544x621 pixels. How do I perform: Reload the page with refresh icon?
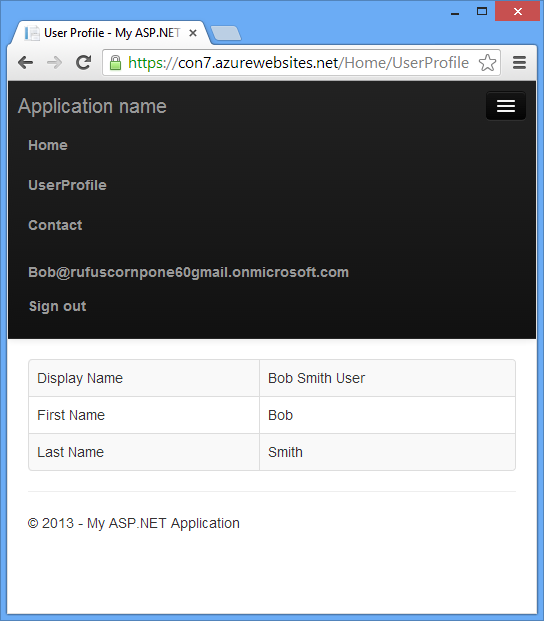point(84,63)
